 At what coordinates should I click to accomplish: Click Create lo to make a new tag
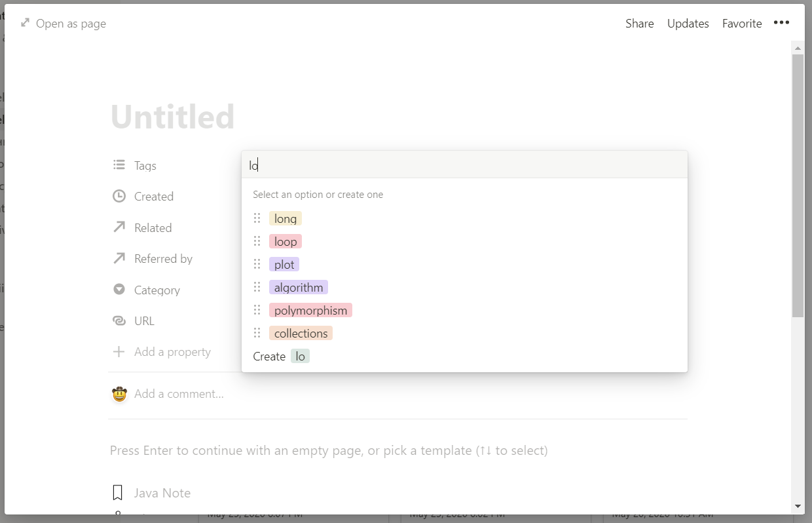tap(282, 357)
